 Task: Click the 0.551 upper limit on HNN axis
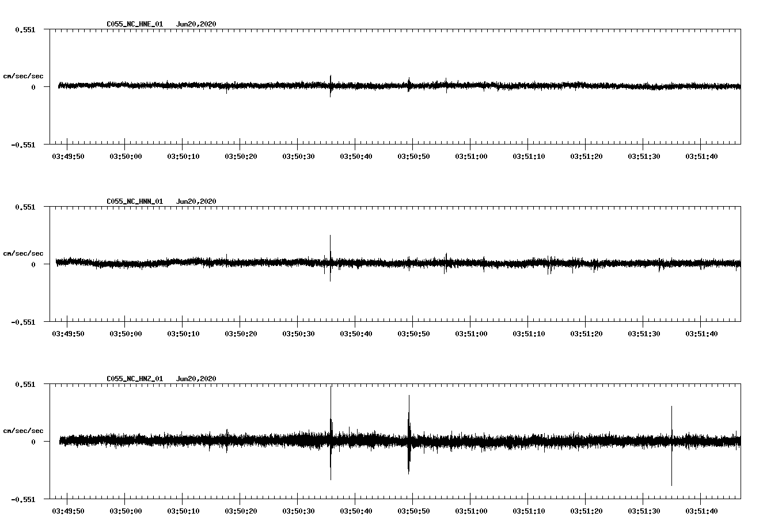[25, 207]
